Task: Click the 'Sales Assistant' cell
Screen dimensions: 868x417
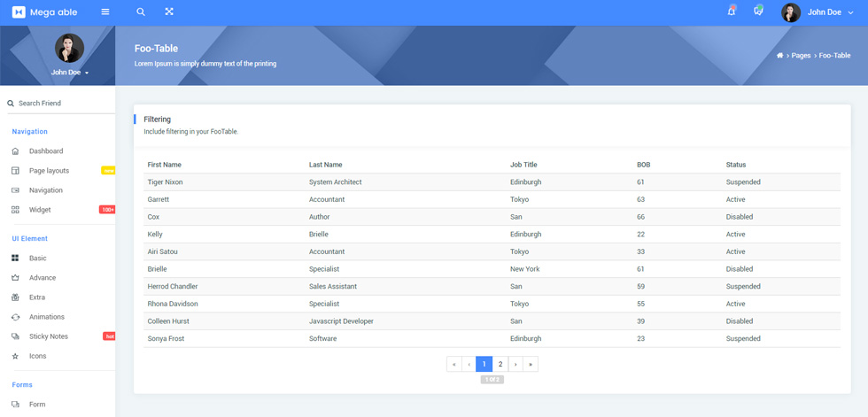Action: click(333, 287)
